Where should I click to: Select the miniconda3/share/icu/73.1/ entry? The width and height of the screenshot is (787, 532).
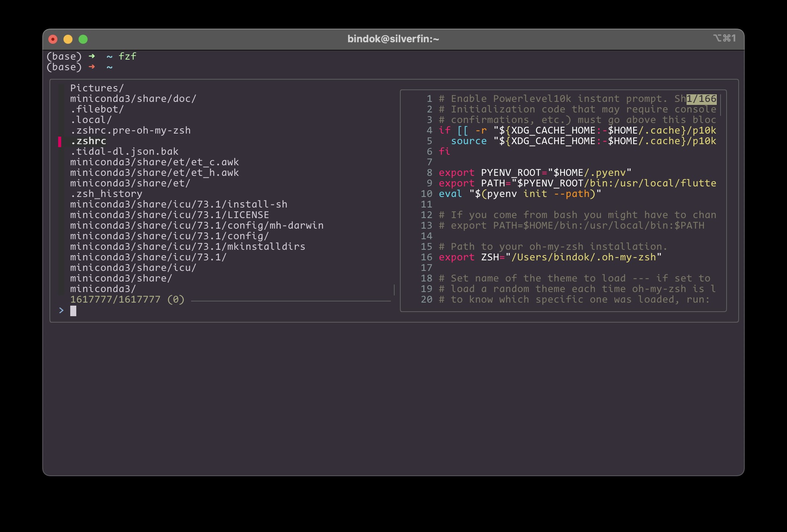pos(148,257)
